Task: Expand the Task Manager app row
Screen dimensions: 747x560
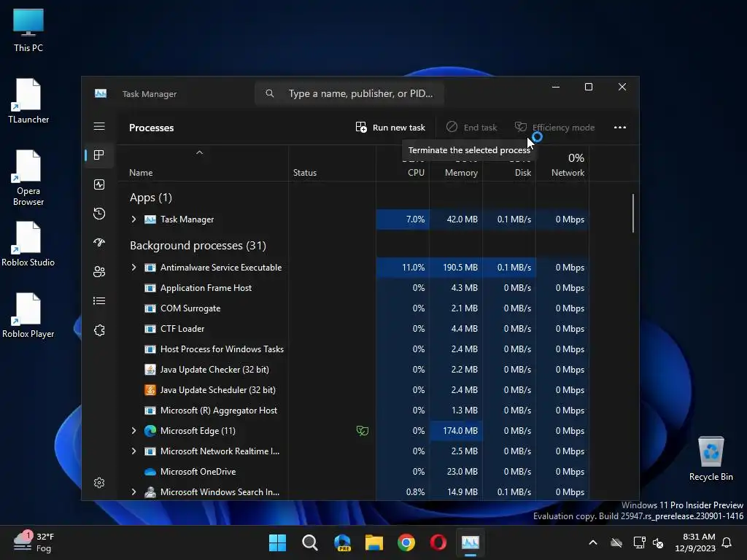Action: click(134, 219)
